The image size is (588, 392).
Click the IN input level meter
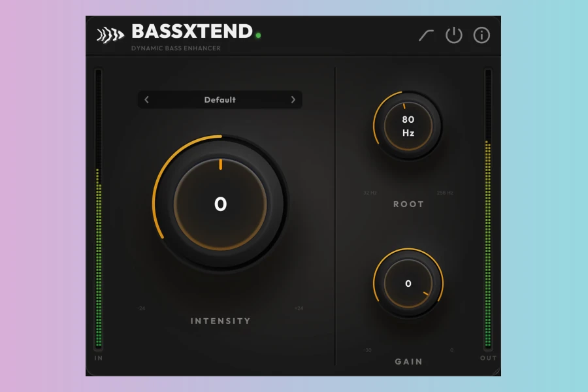coord(99,209)
